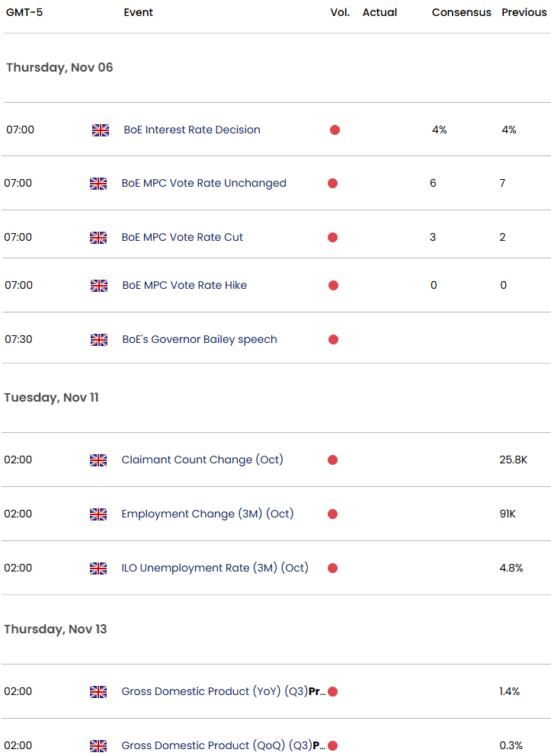Open BoE MPC Vote Rate Unchanged event
The height and width of the screenshot is (756, 551).
203,184
